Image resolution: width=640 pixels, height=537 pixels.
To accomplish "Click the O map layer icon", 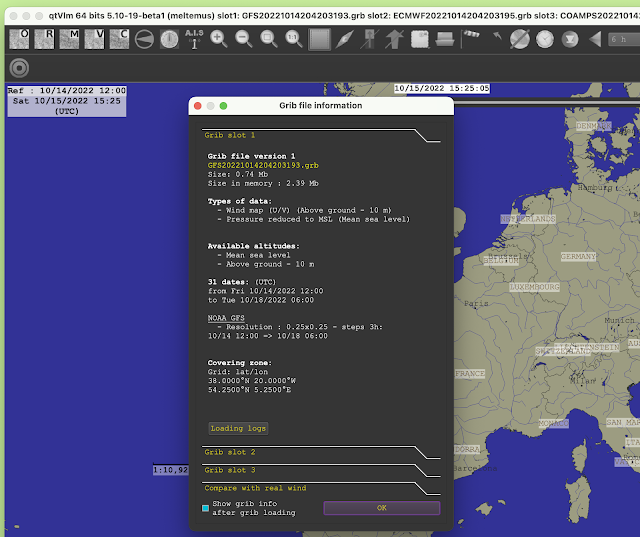I will (x=19, y=39).
